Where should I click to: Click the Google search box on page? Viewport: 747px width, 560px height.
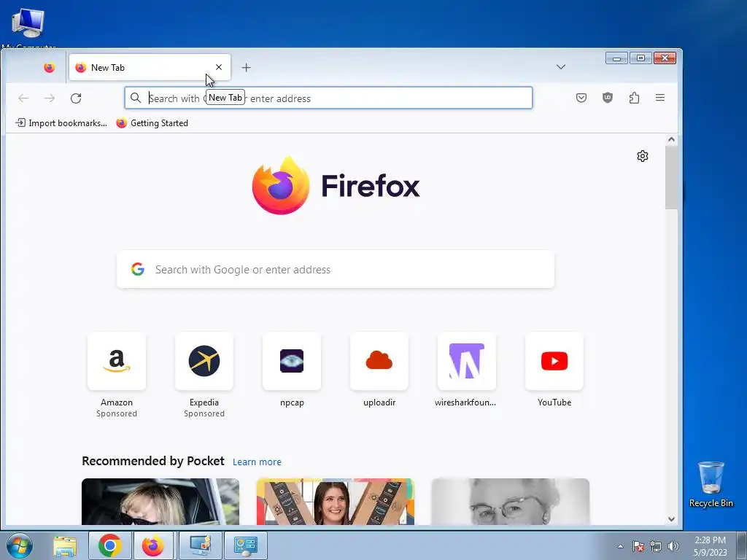pos(336,270)
